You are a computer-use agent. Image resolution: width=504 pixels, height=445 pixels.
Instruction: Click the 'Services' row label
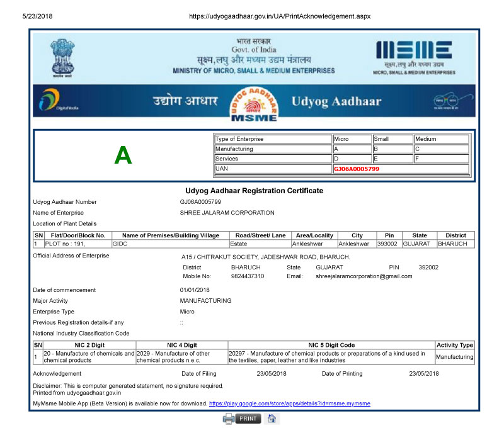pyautogui.click(x=273, y=159)
